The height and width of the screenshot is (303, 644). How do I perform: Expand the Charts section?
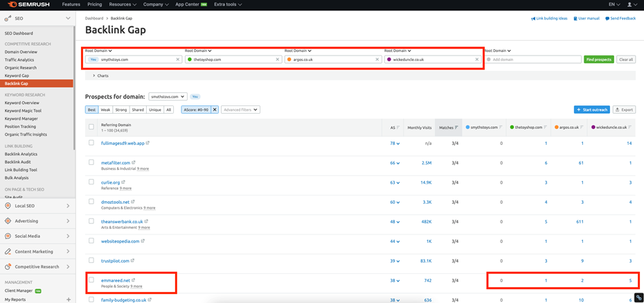point(94,76)
